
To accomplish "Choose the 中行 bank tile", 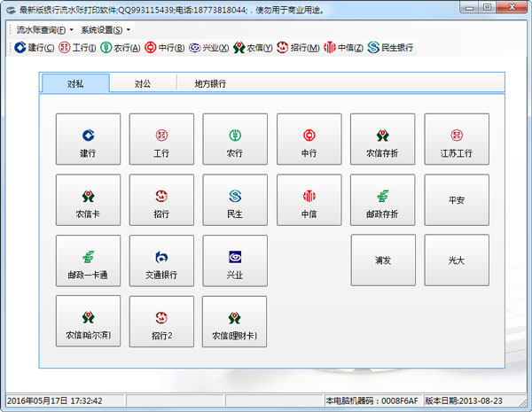I will point(309,139).
